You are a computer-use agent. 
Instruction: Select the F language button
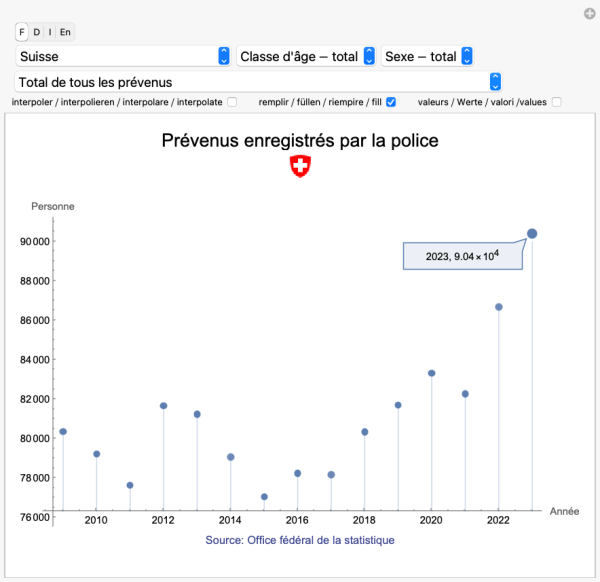point(23,32)
